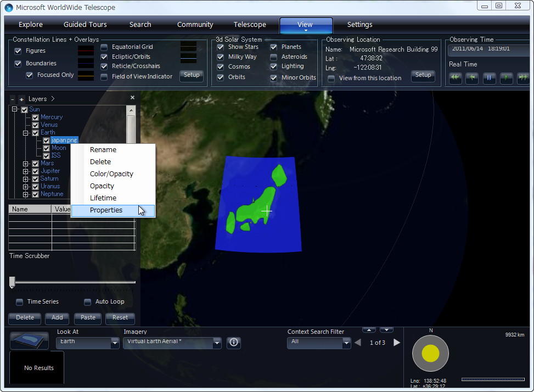Rewind observing time with double back arrow
Viewport: 534px width, 392px height.
[455, 78]
